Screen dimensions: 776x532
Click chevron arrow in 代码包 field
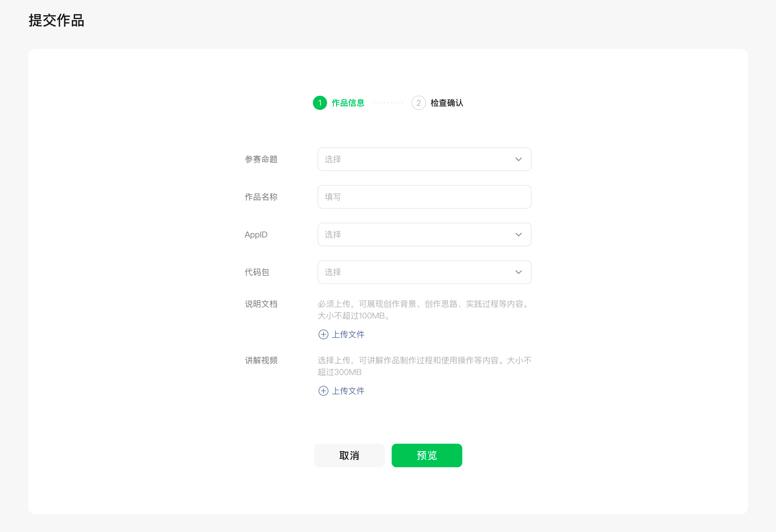(x=518, y=272)
